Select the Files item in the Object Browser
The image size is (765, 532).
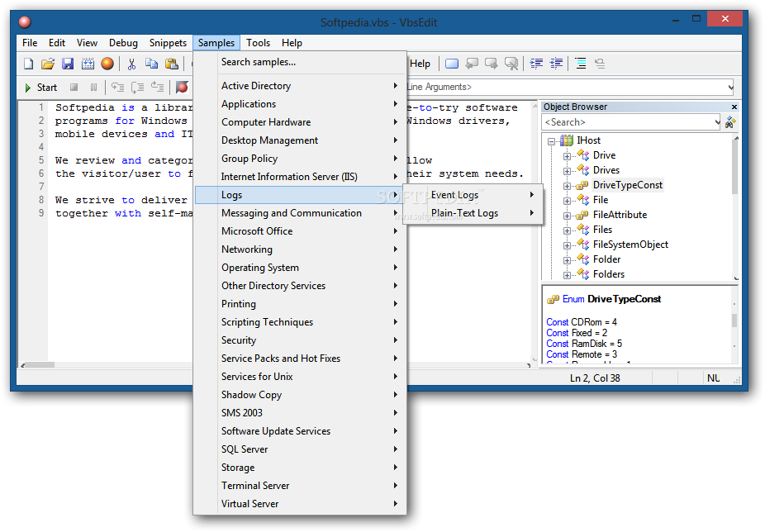[602, 230]
